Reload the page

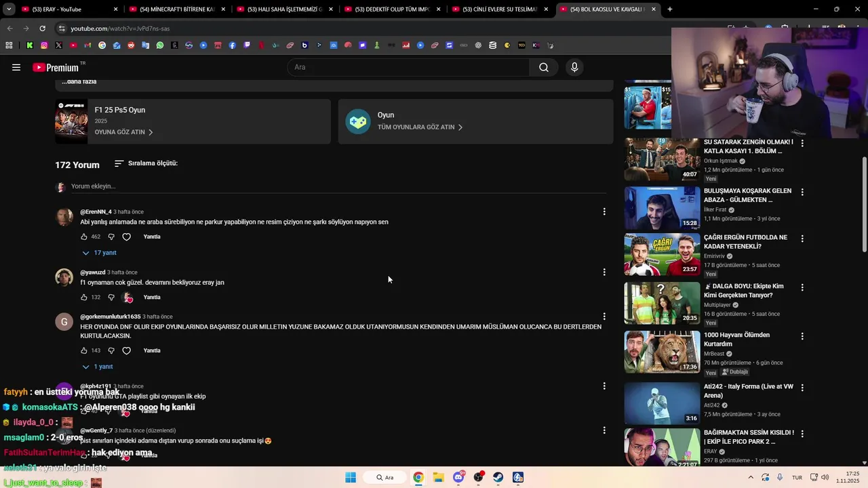pos(42,28)
